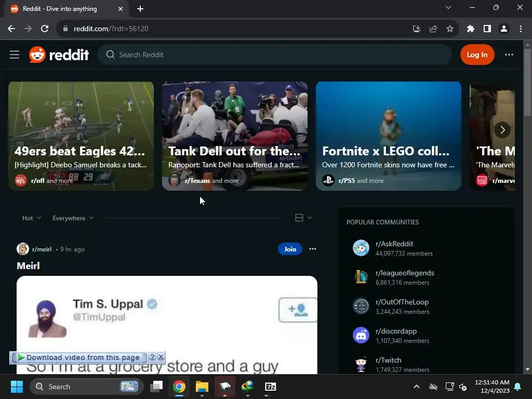This screenshot has width=532, height=399.
Task: Click the r/nfl label on 49ers card
Action: pyautogui.click(x=37, y=181)
